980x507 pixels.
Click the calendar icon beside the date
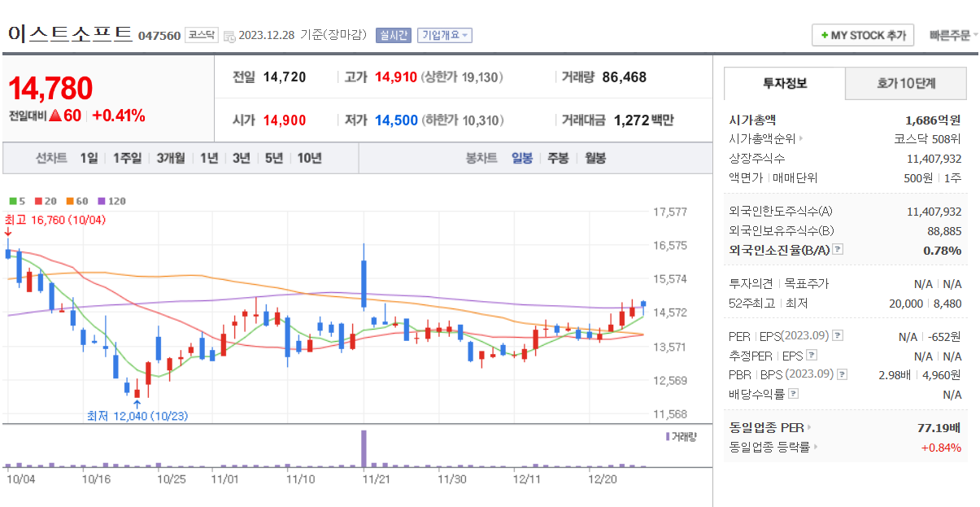click(x=229, y=36)
